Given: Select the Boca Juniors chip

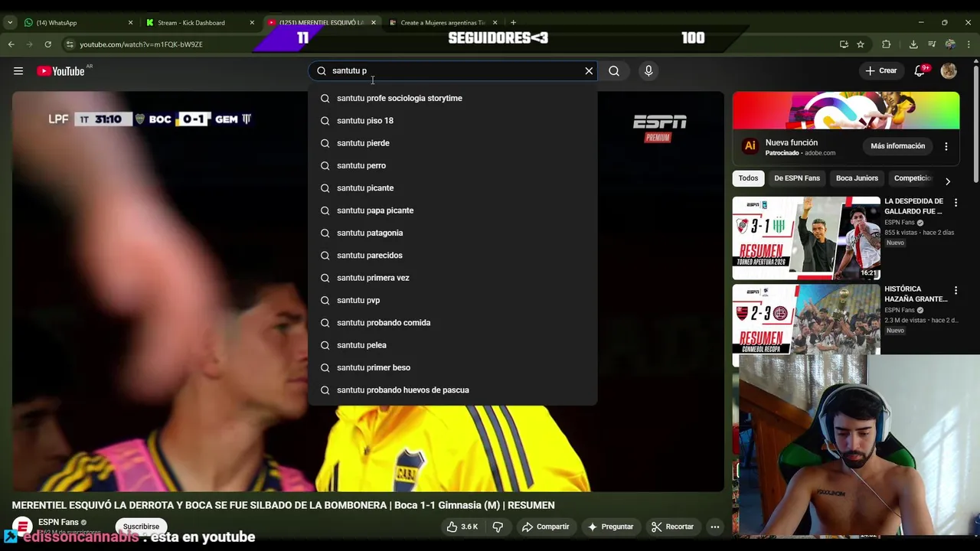Looking at the screenshot, I should click(857, 178).
